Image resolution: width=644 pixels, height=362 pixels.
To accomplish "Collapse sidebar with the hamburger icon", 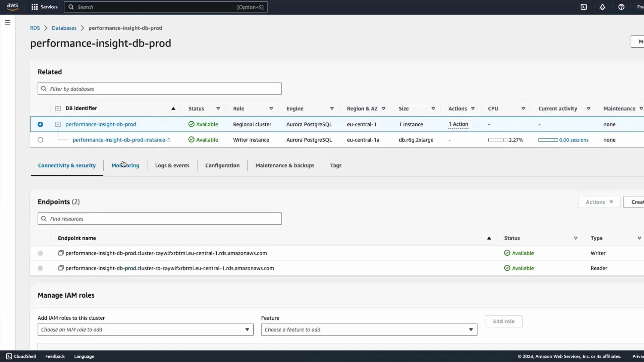I will [x=7, y=22].
